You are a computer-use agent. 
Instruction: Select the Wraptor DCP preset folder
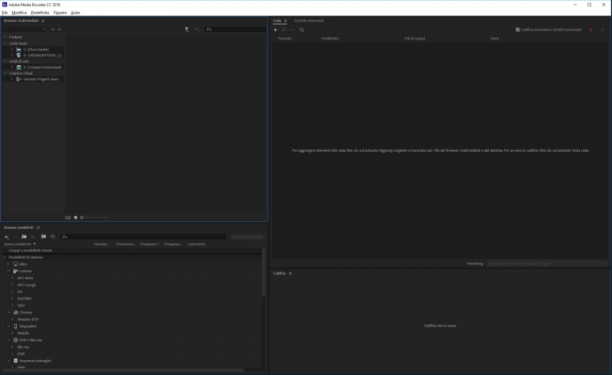(x=28, y=320)
